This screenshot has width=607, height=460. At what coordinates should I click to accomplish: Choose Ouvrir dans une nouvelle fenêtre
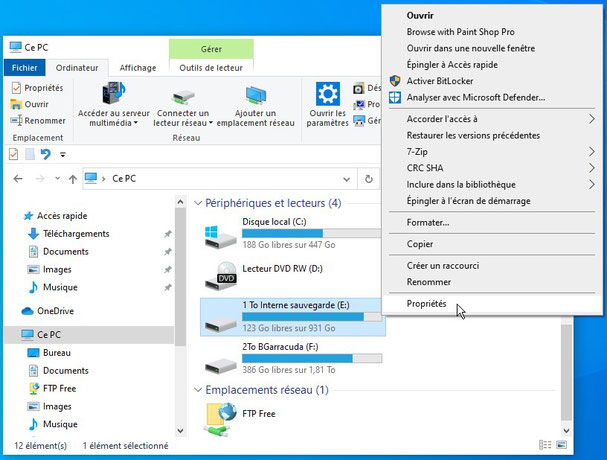[x=492, y=48]
